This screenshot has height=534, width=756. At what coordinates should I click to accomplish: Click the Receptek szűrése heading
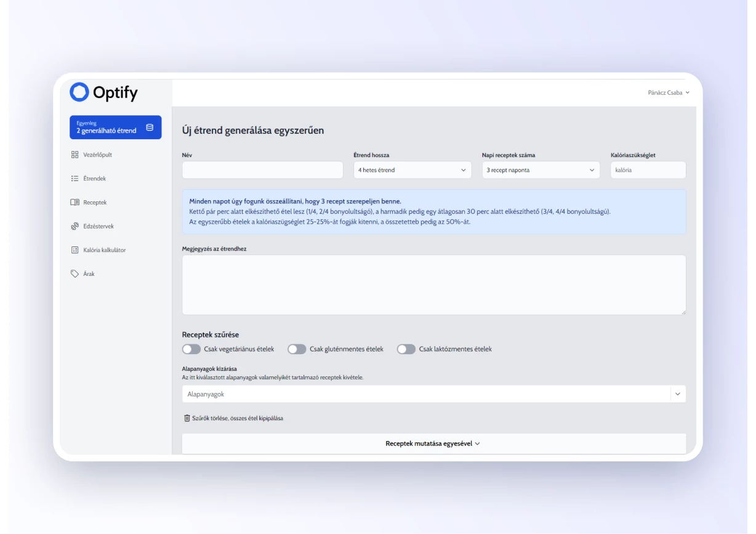(x=211, y=334)
